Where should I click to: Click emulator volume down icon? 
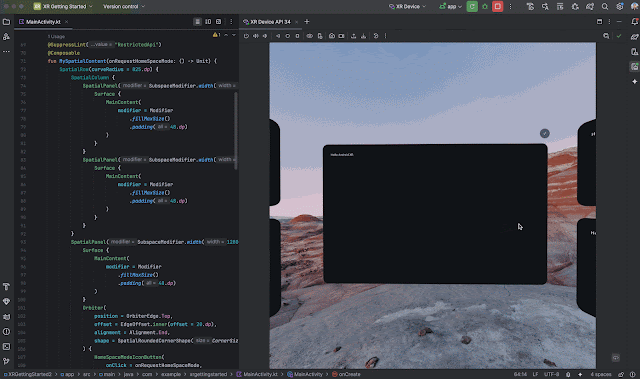click(x=265, y=36)
